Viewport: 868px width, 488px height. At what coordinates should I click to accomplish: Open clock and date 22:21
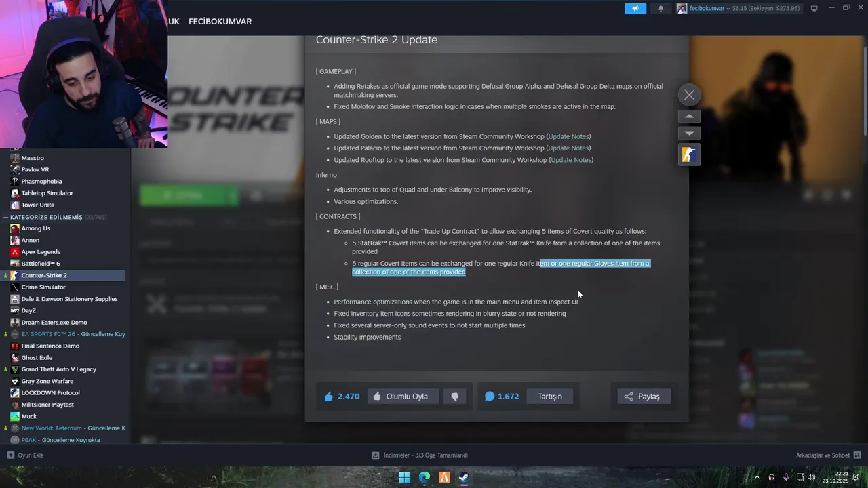(835, 477)
